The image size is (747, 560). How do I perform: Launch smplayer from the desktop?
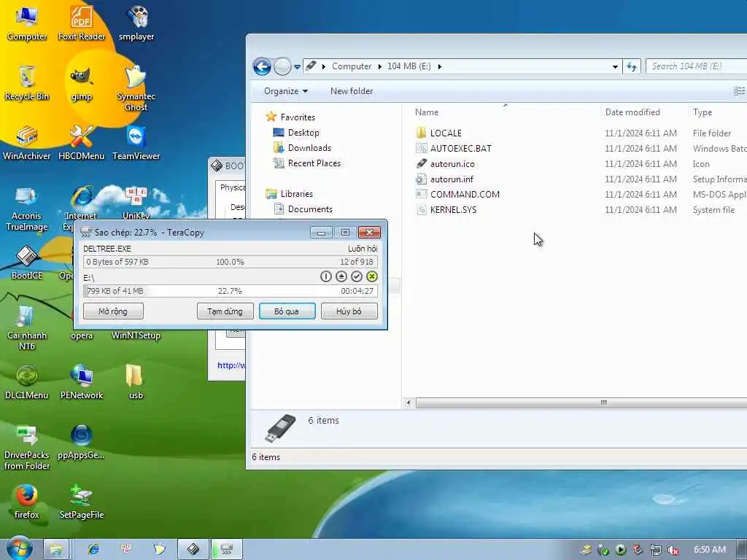136,23
